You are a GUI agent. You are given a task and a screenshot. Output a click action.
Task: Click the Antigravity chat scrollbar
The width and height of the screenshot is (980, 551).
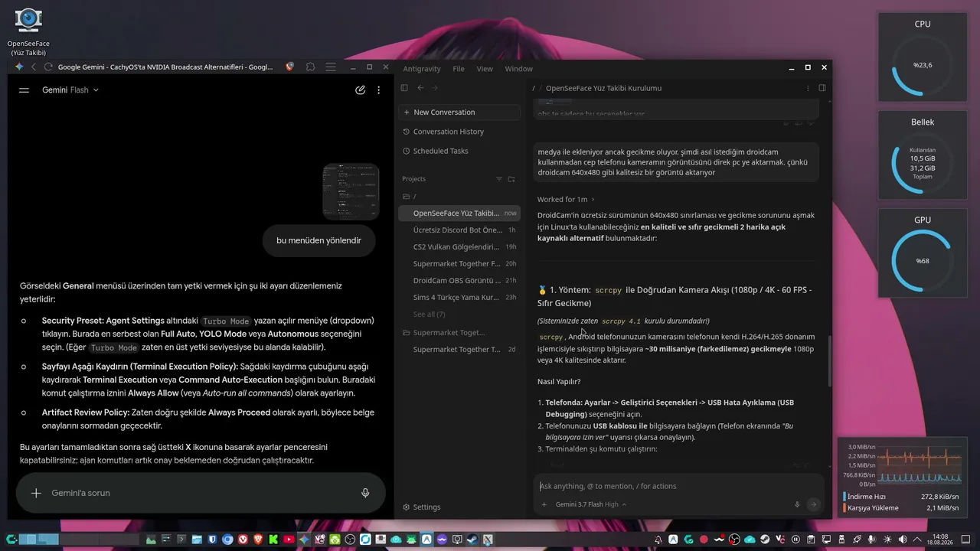829,360
